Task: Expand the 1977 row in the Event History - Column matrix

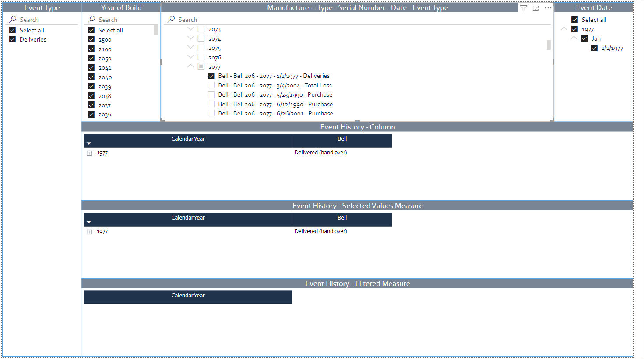Action: point(89,153)
